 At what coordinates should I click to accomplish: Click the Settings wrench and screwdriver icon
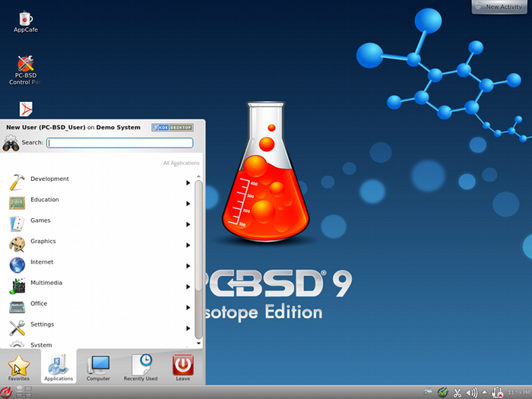[17, 328]
